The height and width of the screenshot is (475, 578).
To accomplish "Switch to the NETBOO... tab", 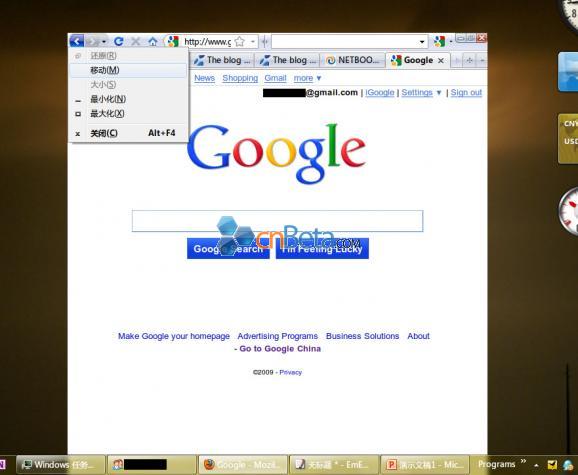I will pyautogui.click(x=352, y=60).
